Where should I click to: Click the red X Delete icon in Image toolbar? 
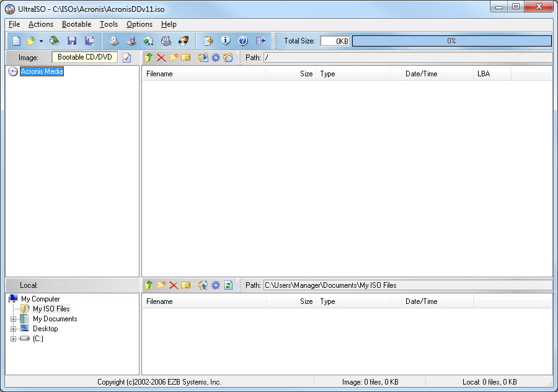click(x=161, y=57)
